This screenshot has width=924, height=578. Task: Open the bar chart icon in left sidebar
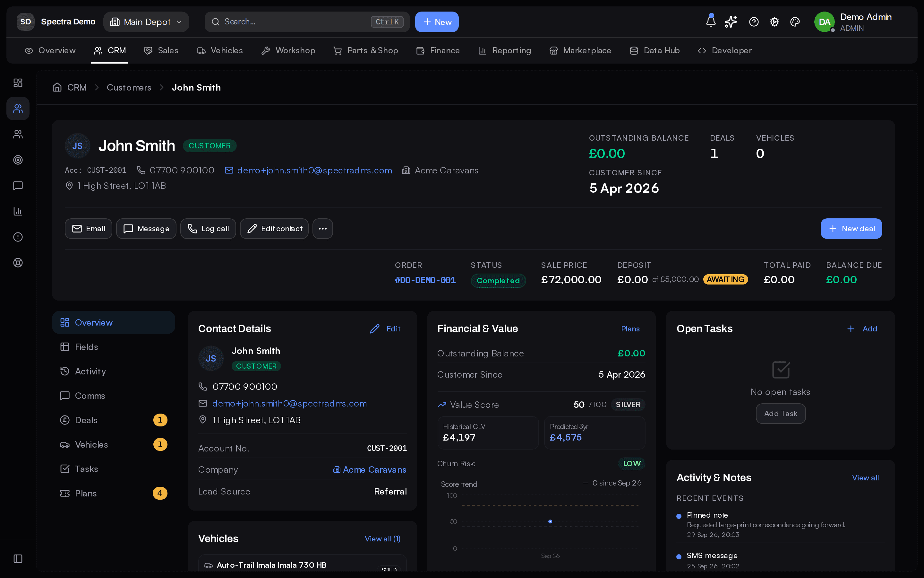point(18,211)
